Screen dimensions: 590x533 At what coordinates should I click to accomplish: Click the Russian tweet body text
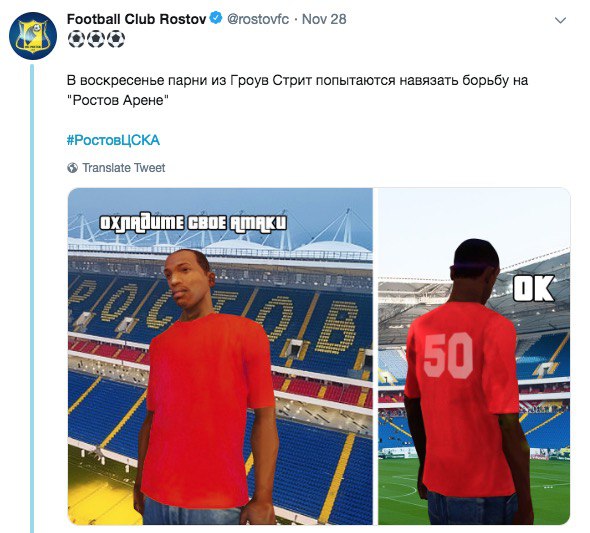pos(297,90)
